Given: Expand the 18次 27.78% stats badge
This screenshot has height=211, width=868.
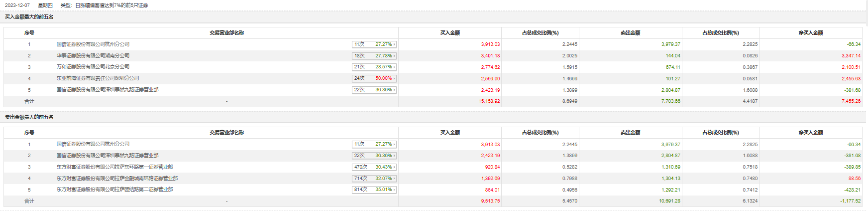Looking at the screenshot, I should [374, 56].
